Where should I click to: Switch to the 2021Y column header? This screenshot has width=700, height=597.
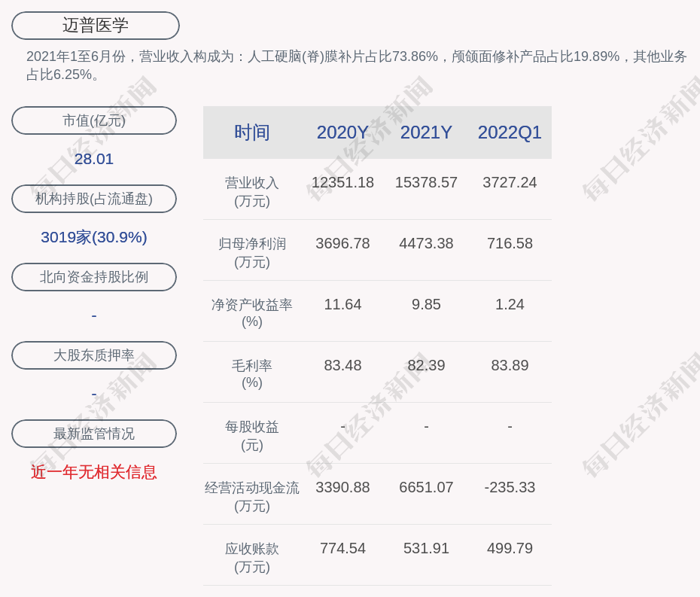(426, 132)
